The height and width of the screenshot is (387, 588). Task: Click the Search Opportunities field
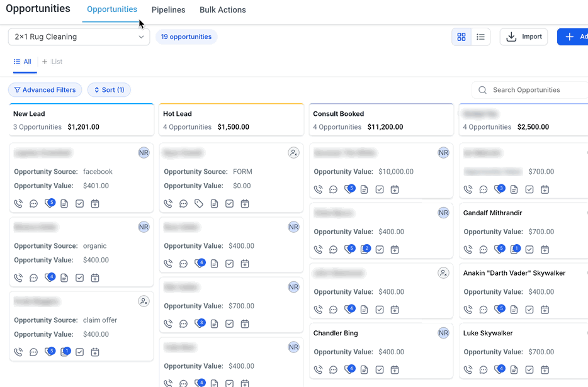[x=535, y=90]
